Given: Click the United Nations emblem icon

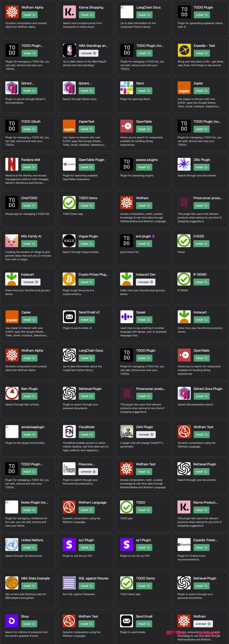Looking at the screenshot, I should [12, 545].
